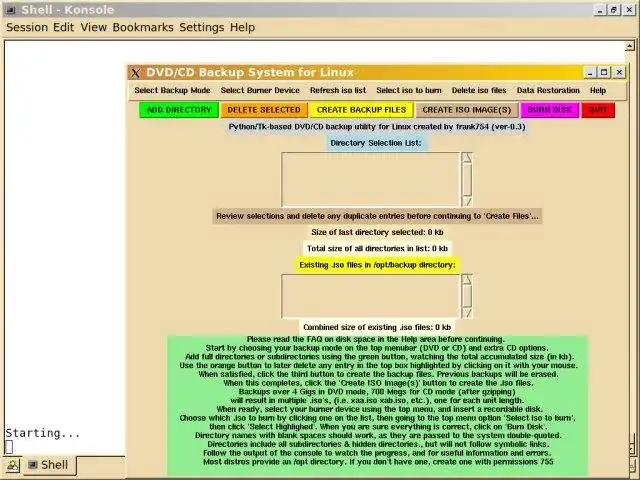Click the orange DELETE SELECTED button
The width and height of the screenshot is (640, 480).
264,110
